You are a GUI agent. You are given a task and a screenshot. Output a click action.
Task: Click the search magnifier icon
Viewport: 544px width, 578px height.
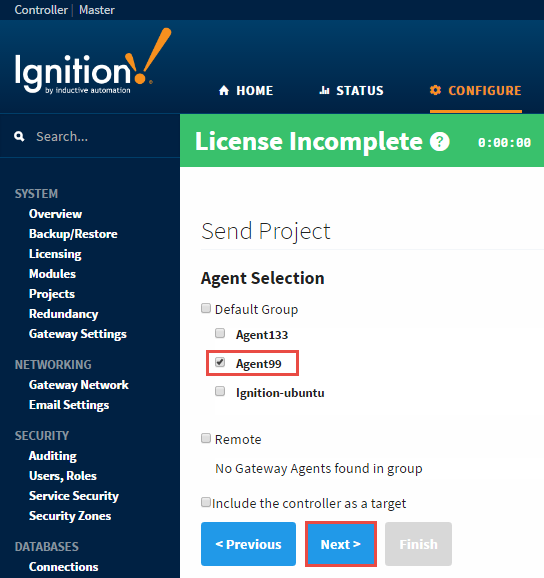pyautogui.click(x=19, y=137)
